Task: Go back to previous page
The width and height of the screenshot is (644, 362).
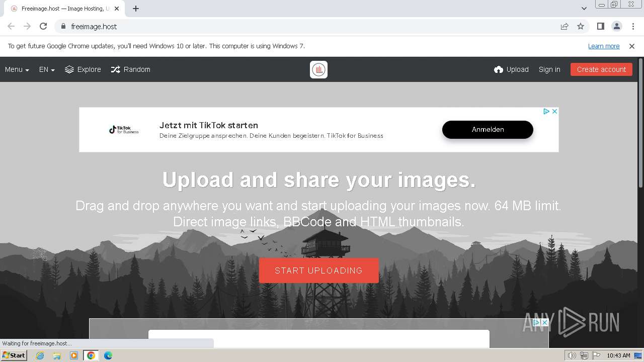Action: tap(11, 26)
